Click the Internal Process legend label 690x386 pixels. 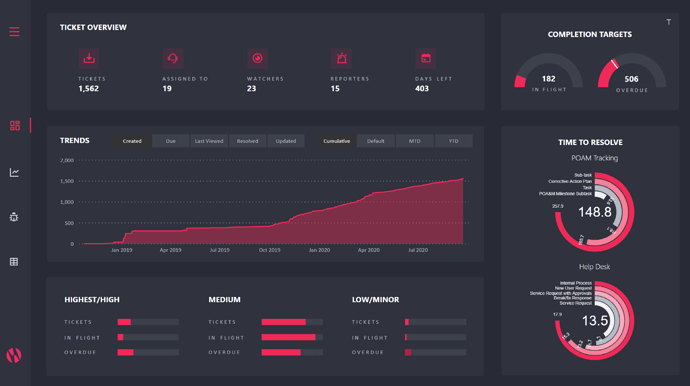(x=576, y=283)
